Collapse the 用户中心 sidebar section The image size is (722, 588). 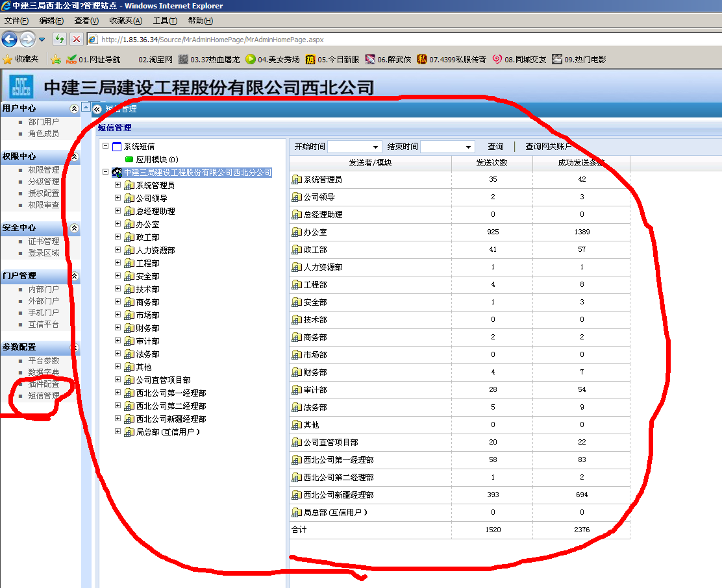pos(73,108)
